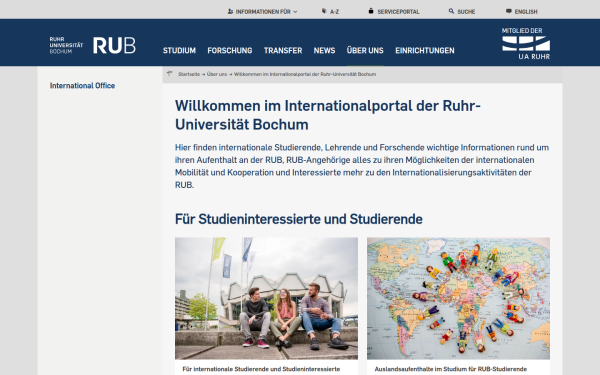Click the intro paragraph starting Hier finden internationale
Screen dimensions: 600x375
(x=362, y=166)
